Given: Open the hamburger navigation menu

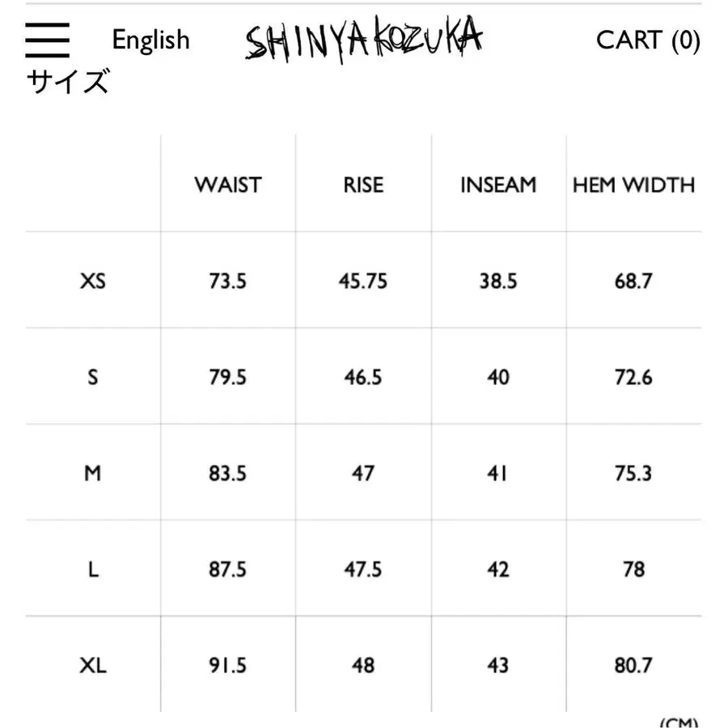Looking at the screenshot, I should (48, 39).
